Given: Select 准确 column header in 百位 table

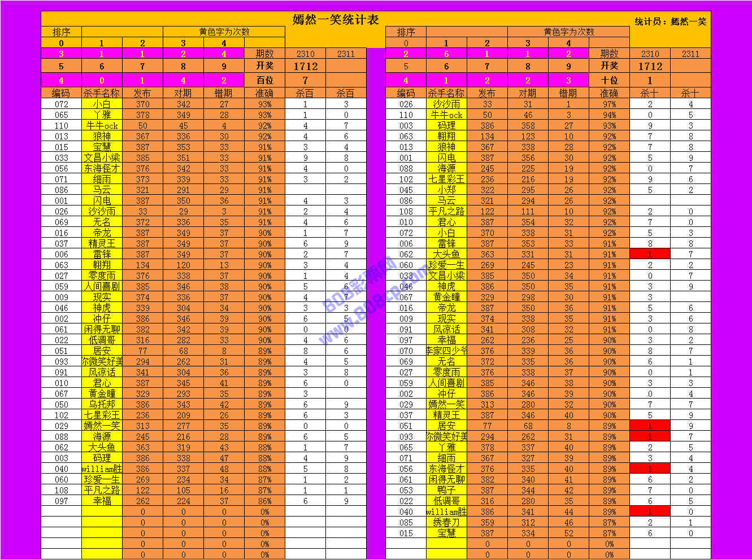Looking at the screenshot, I should (x=264, y=93).
